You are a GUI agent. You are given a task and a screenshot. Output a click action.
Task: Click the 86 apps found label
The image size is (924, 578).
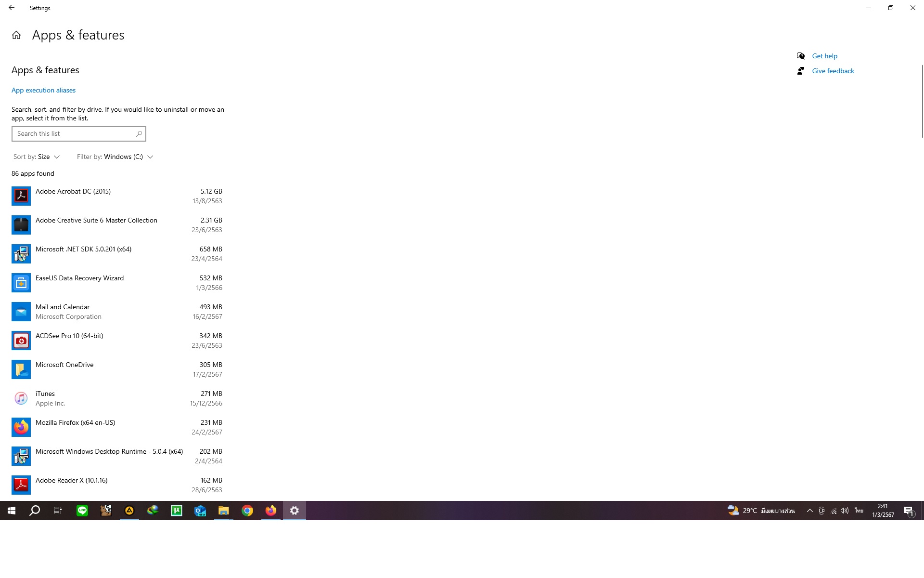(x=33, y=173)
